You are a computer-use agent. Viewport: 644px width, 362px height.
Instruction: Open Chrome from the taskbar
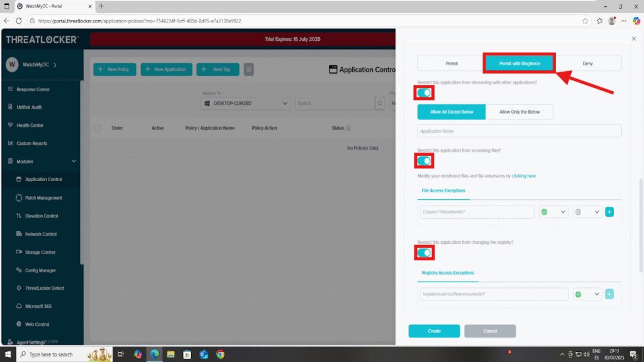221,354
